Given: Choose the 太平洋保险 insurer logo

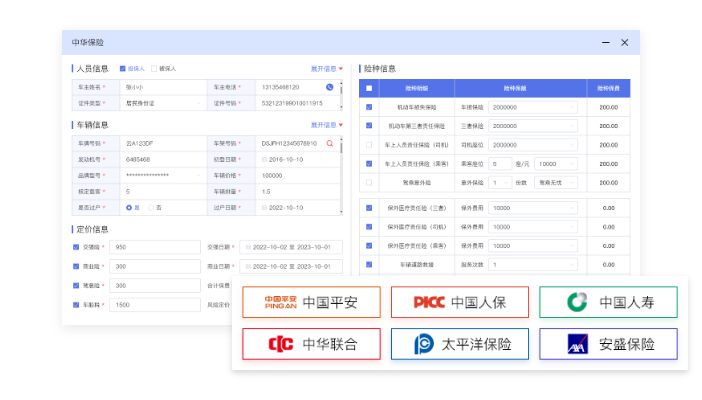Looking at the screenshot, I should pos(459,344).
